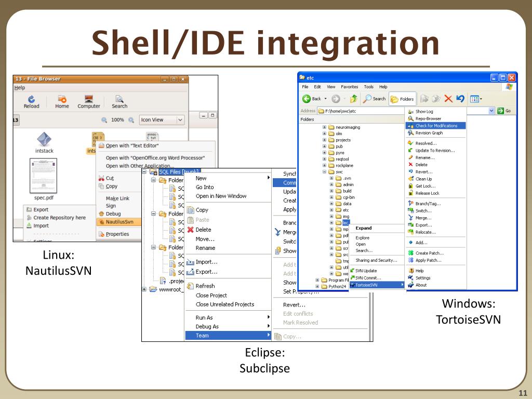Open the highlighted Team submenu
Screen dimensions: 532x399
[228, 336]
